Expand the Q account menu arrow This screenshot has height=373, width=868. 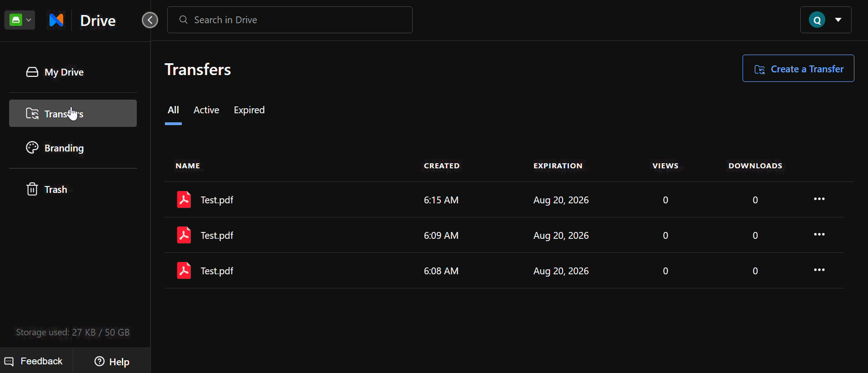pos(838,20)
